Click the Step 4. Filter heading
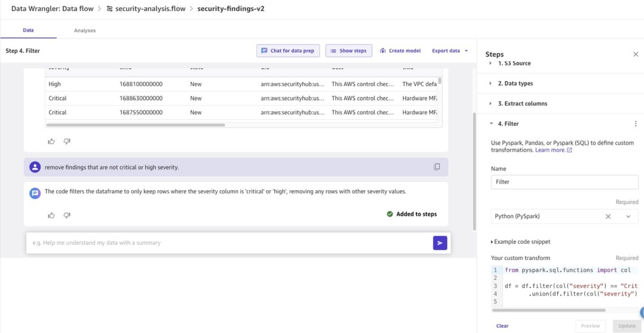Screen dimensions: 644x333 pyautogui.click(x=23, y=51)
